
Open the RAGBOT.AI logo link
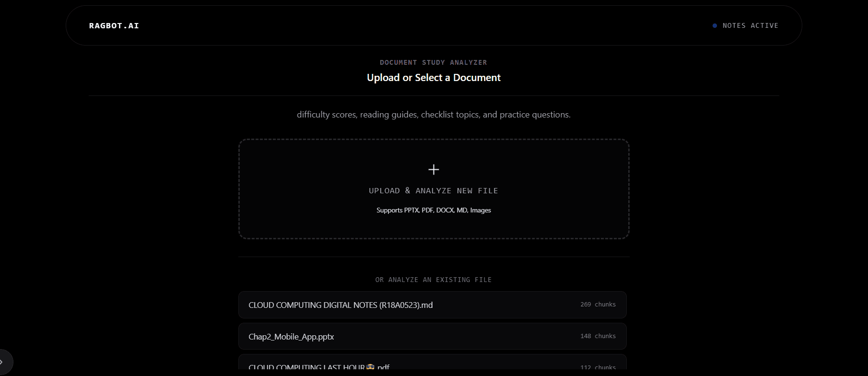114,25
